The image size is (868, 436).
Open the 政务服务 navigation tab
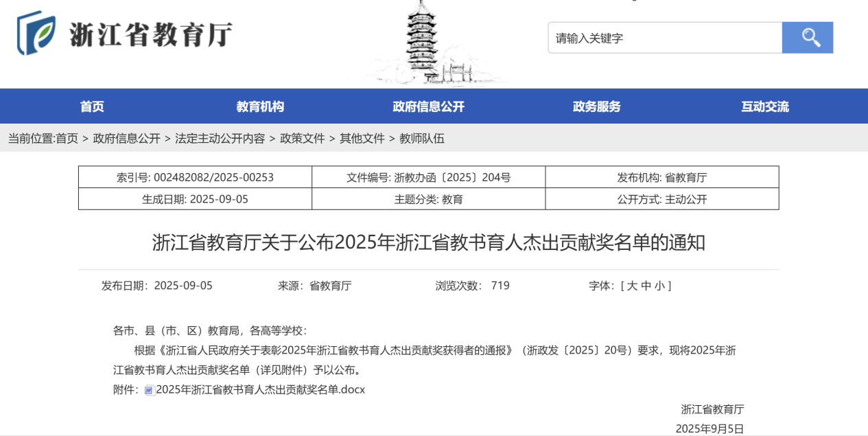[597, 106]
